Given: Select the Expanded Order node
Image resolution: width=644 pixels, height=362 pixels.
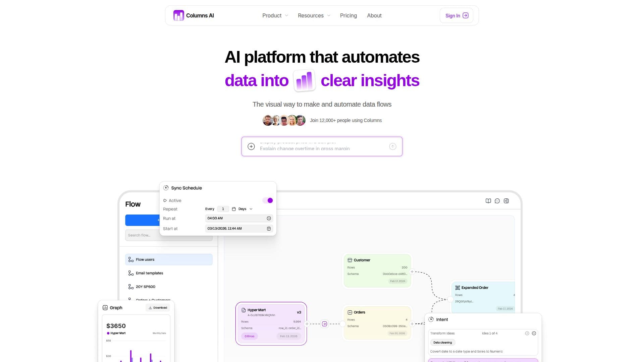Looking at the screenshot, I should click(x=483, y=297).
